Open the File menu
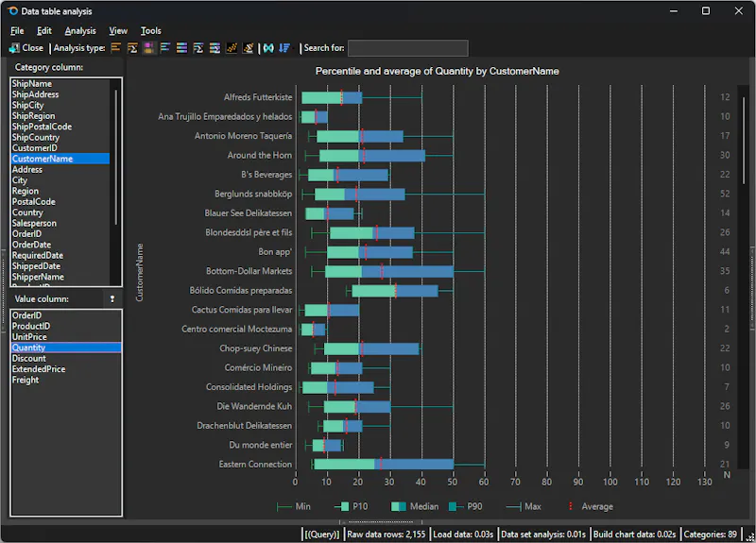This screenshot has width=756, height=543. click(x=17, y=30)
